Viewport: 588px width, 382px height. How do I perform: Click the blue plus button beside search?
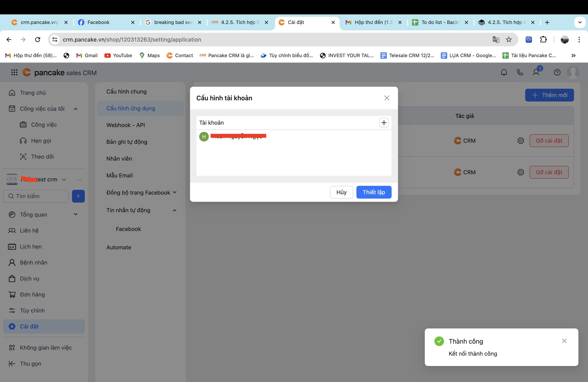pos(78,196)
